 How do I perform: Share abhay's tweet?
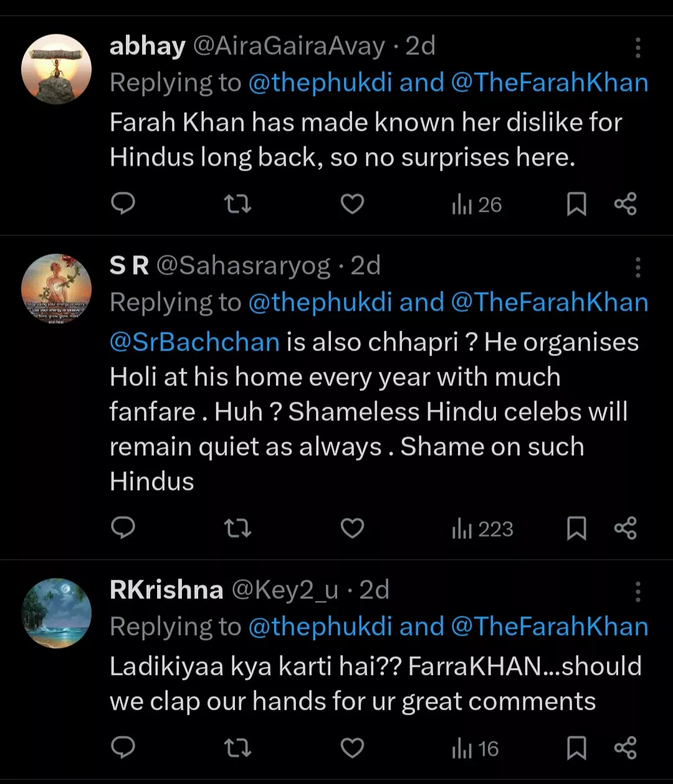625,204
